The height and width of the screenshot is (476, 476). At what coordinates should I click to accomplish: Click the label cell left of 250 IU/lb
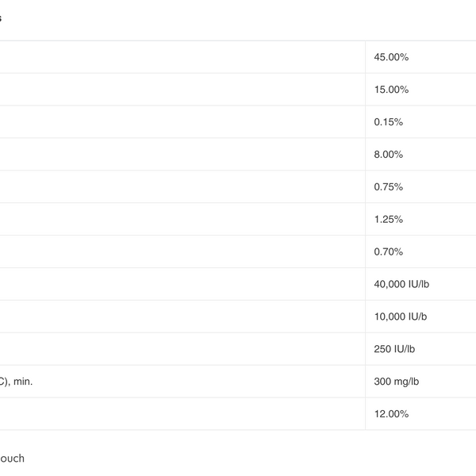click(182, 349)
